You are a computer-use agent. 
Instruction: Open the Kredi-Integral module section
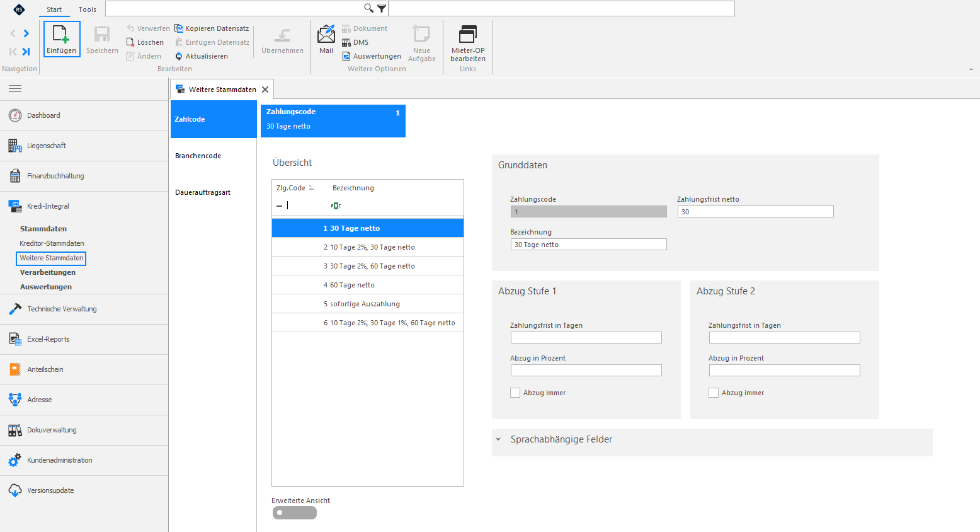pyautogui.click(x=84, y=206)
